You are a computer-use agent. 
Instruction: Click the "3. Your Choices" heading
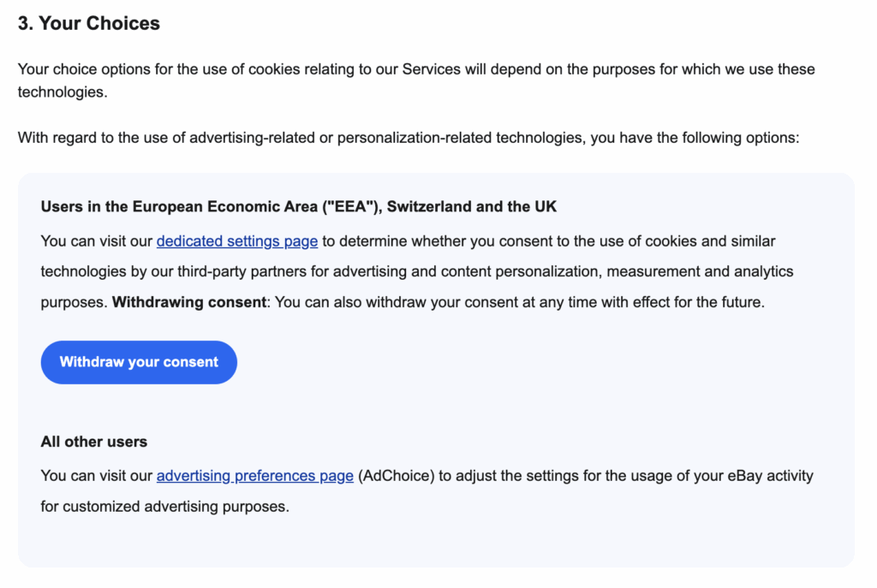tap(89, 24)
